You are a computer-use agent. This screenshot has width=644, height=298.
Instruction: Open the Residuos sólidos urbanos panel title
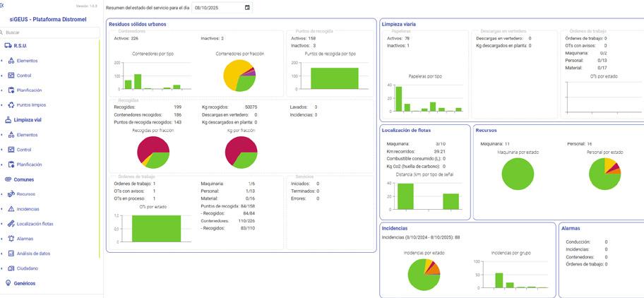(137, 24)
